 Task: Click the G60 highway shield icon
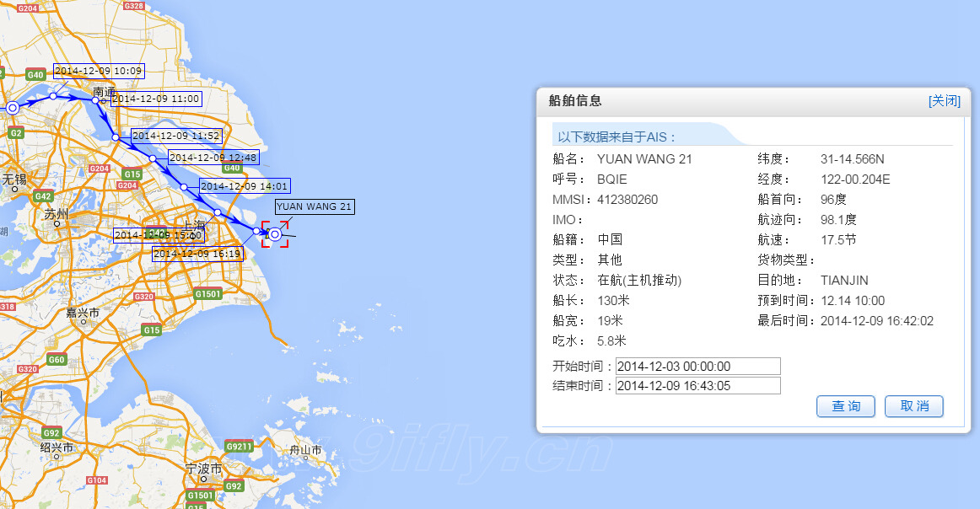pyautogui.click(x=56, y=360)
